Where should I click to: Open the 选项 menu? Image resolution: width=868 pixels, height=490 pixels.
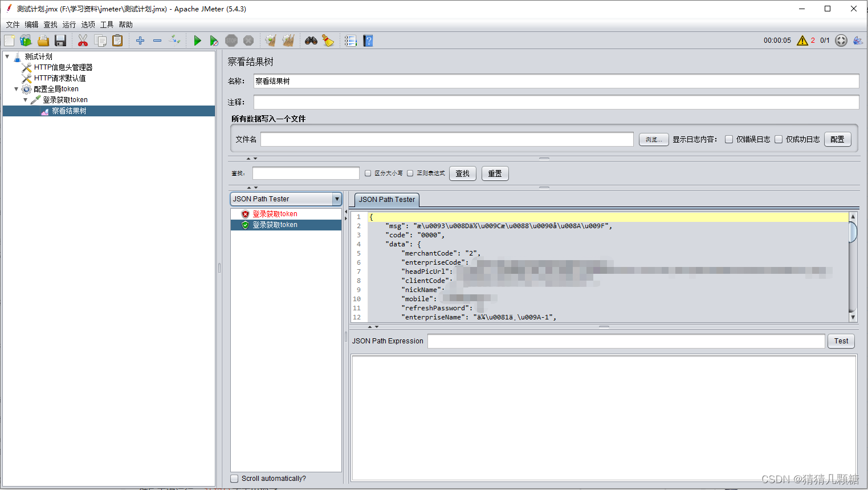(x=88, y=25)
